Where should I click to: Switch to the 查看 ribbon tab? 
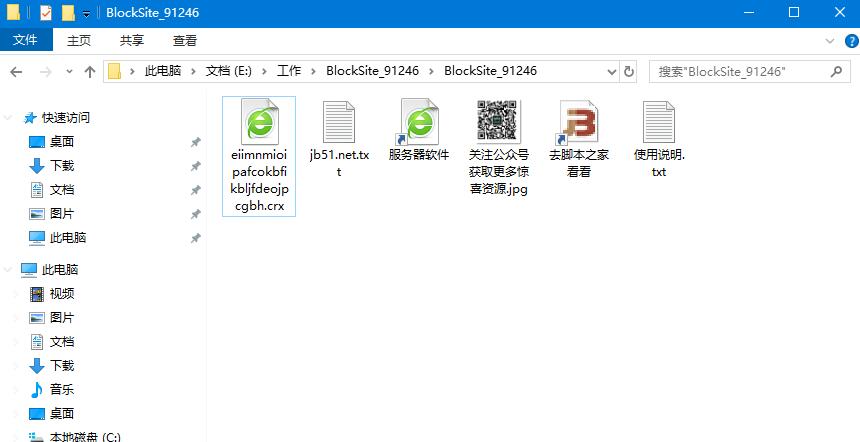click(x=185, y=41)
